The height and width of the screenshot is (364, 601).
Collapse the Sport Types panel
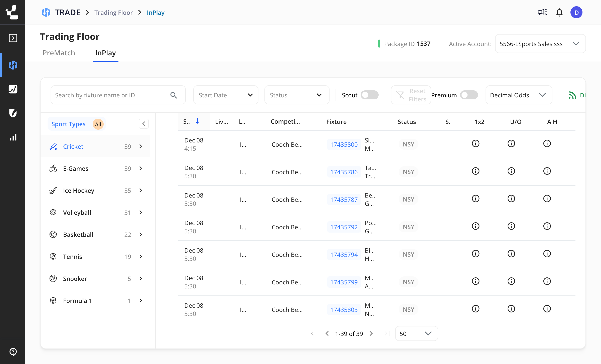click(x=144, y=124)
